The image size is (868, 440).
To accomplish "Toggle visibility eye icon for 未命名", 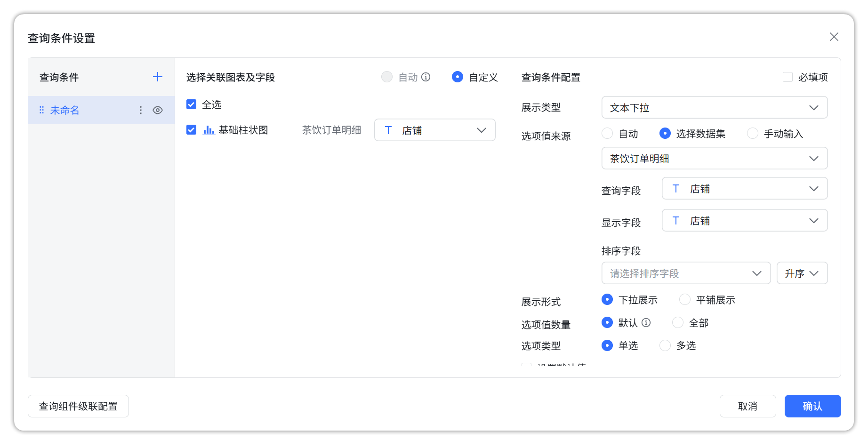I will point(158,110).
